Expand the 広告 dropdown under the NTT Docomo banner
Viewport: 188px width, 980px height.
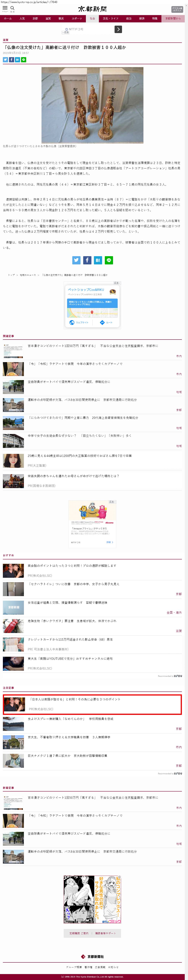(x=65, y=33)
